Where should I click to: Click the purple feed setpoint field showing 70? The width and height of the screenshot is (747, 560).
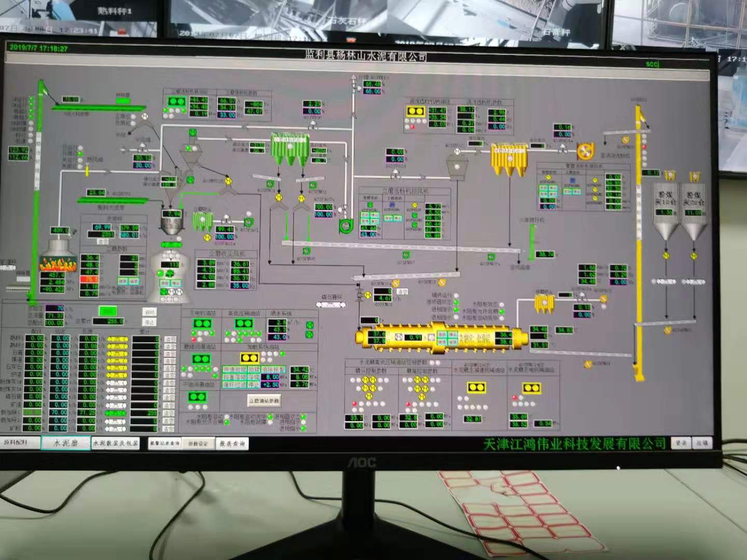coord(54,309)
